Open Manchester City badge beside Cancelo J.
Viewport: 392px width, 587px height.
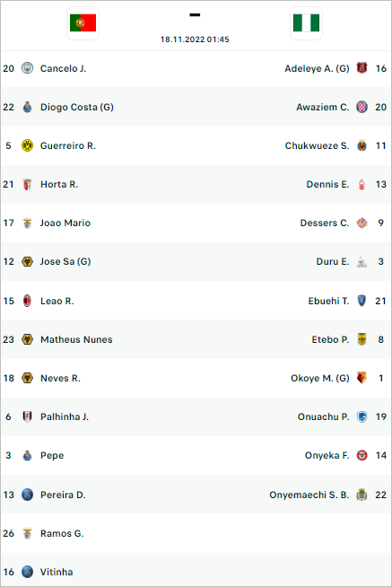(x=27, y=68)
